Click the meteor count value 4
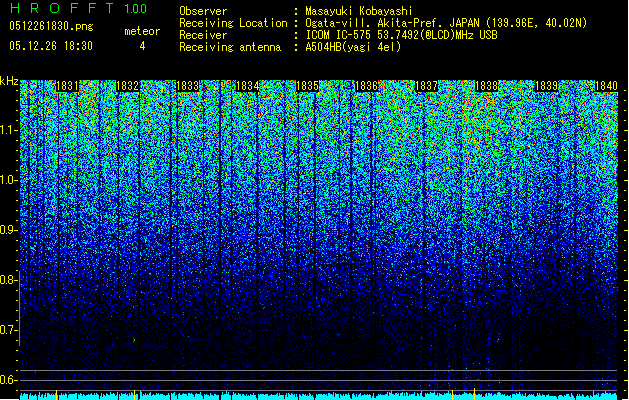The image size is (629, 400). click(142, 46)
